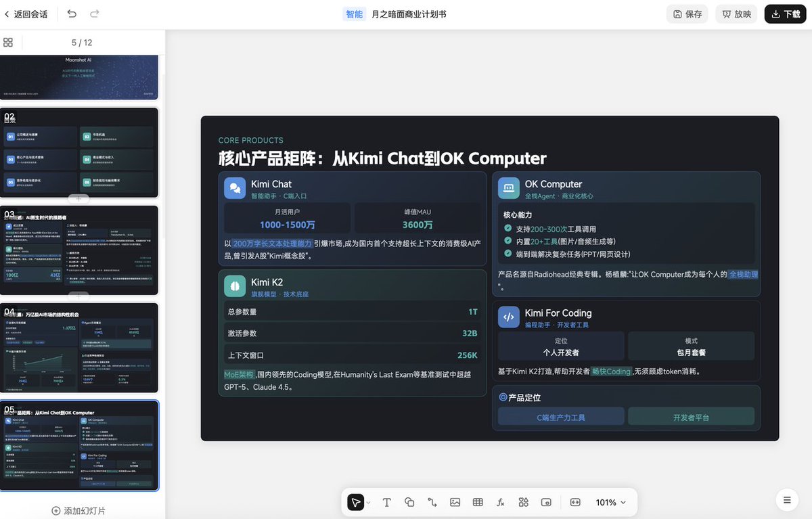Click the CORE PRODUCTS label
This screenshot has height=519, width=812.
coord(251,140)
